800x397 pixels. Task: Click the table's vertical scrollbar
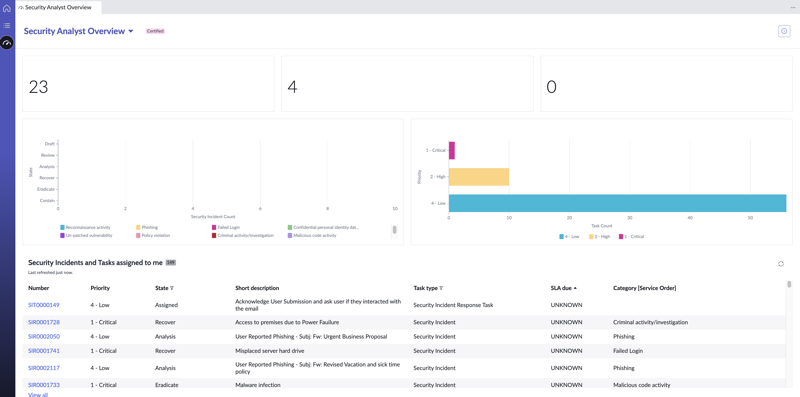point(789,284)
